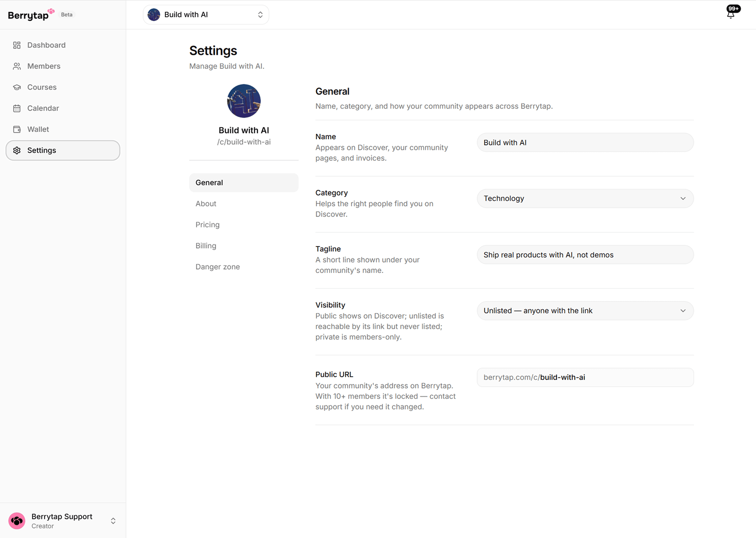This screenshot has width=756, height=538.
Task: Open the Category dropdown showing Technology
Action: tap(585, 199)
